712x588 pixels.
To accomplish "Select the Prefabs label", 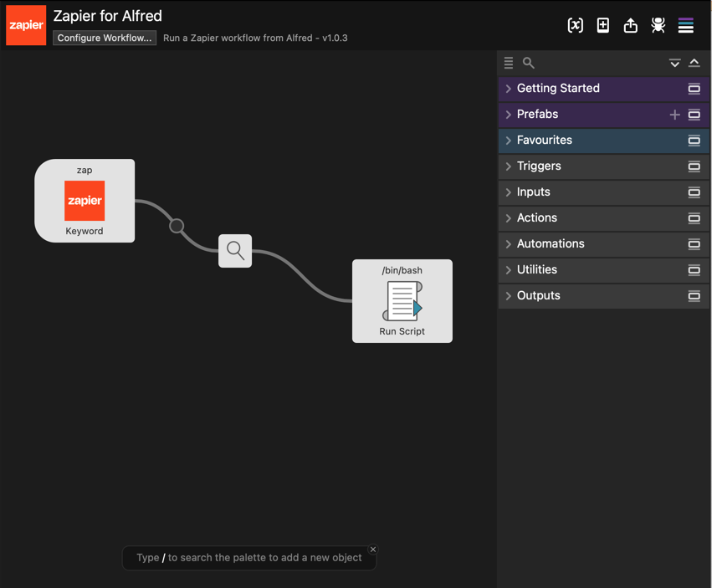I will pos(537,114).
